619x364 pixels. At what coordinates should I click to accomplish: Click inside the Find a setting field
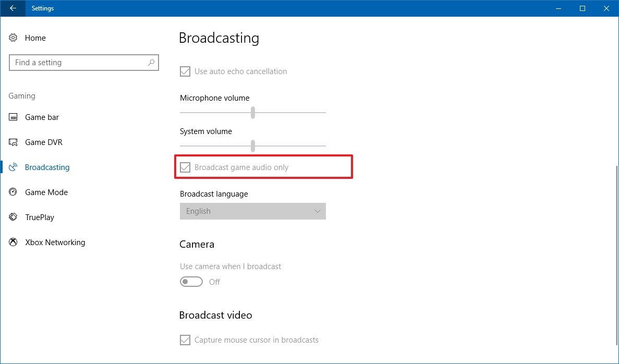click(78, 62)
